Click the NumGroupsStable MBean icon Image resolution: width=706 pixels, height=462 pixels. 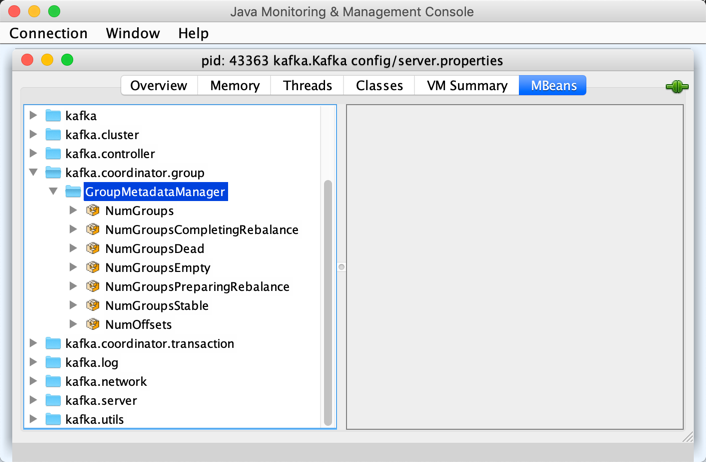click(x=93, y=306)
